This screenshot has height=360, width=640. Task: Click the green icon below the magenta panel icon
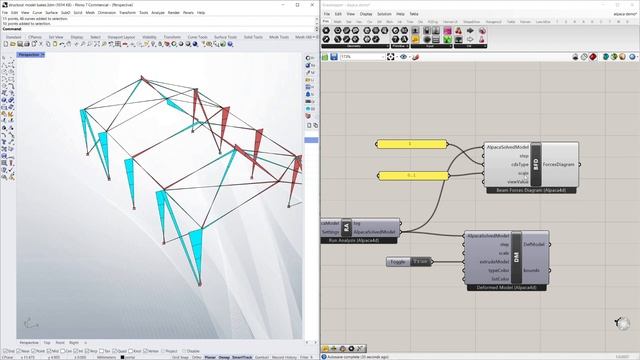(x=447, y=40)
